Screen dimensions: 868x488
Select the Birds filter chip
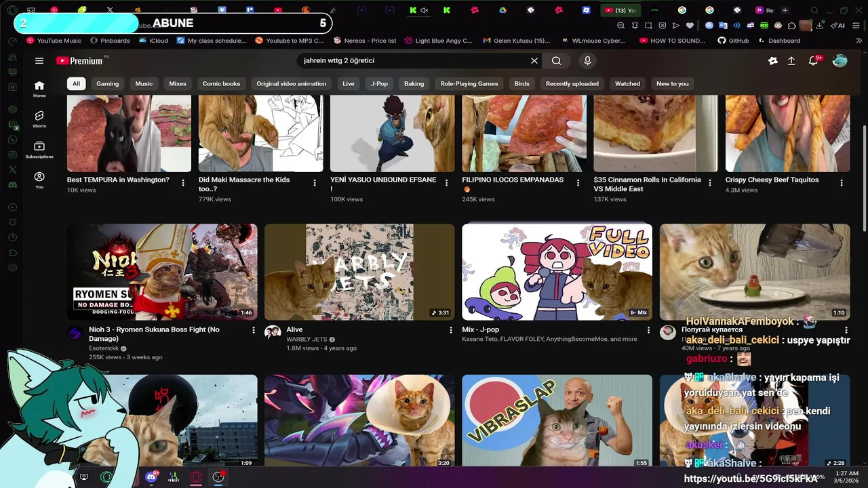click(x=521, y=83)
